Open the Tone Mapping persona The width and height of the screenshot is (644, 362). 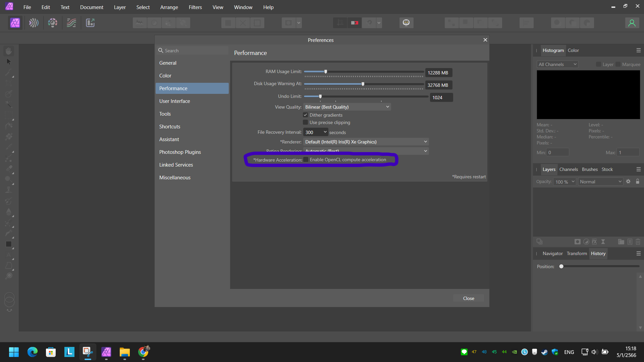(71, 23)
